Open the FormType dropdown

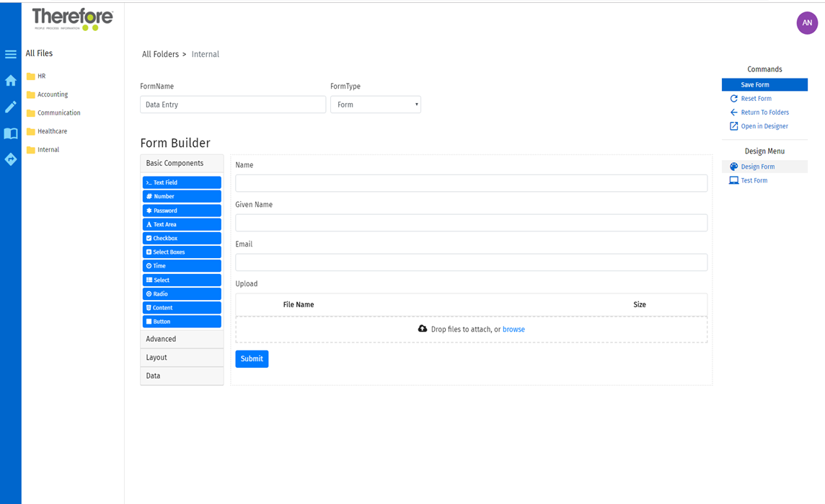[x=375, y=104]
